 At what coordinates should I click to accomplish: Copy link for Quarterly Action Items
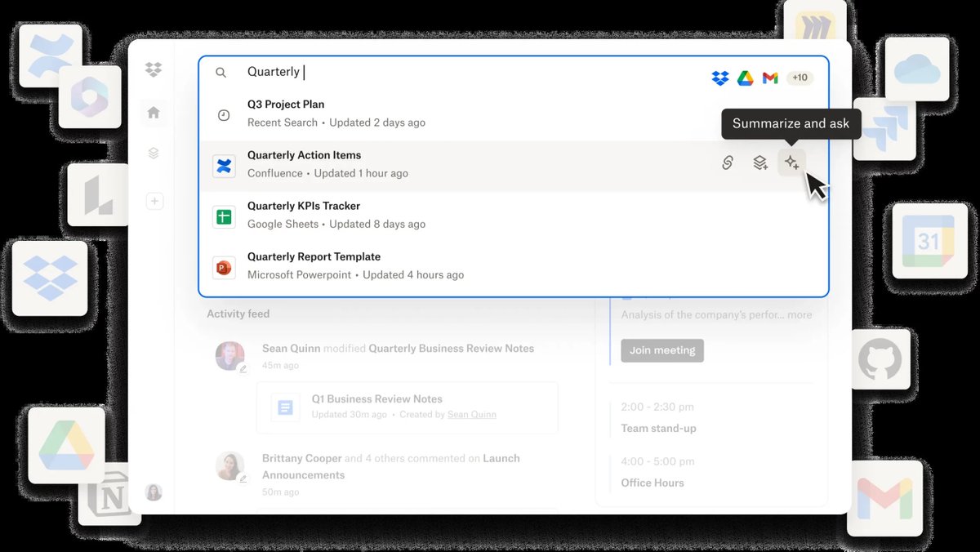click(x=728, y=163)
